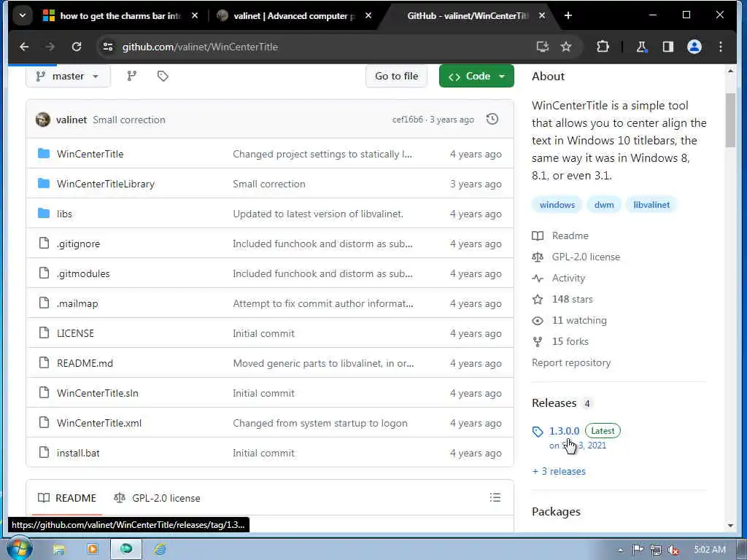
Task: Open the branches icon next to master
Action: 132,76
